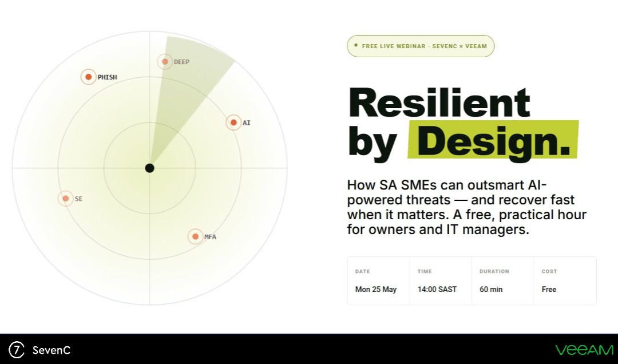Click the MFA marker dot on radar
Screen dimensions: 618x364
[x=196, y=236]
